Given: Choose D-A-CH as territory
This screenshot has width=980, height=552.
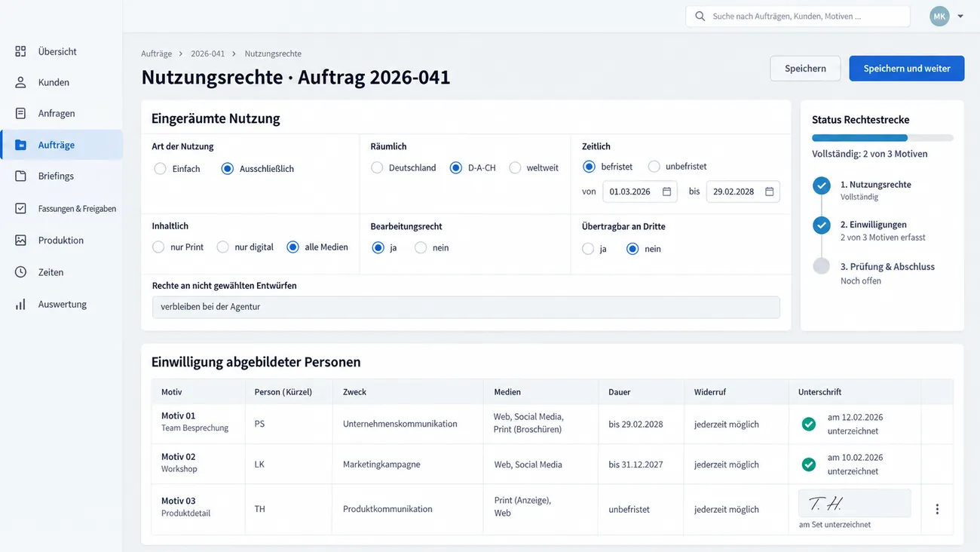Looking at the screenshot, I should coord(455,168).
